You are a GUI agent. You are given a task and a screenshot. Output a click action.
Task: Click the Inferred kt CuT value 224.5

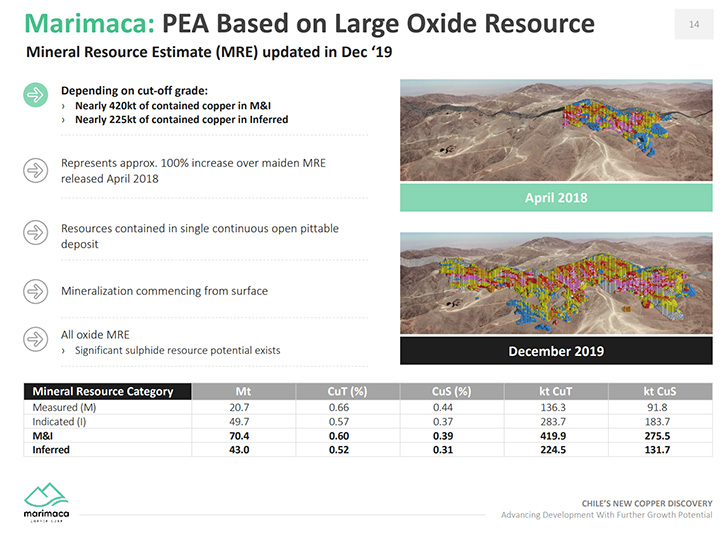(x=553, y=450)
